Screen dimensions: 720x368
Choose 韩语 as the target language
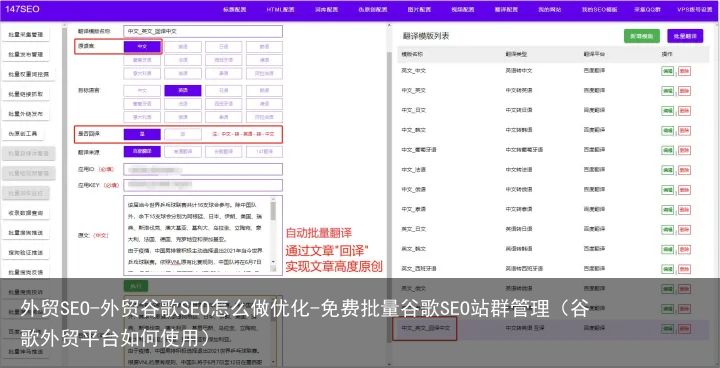[264, 91]
